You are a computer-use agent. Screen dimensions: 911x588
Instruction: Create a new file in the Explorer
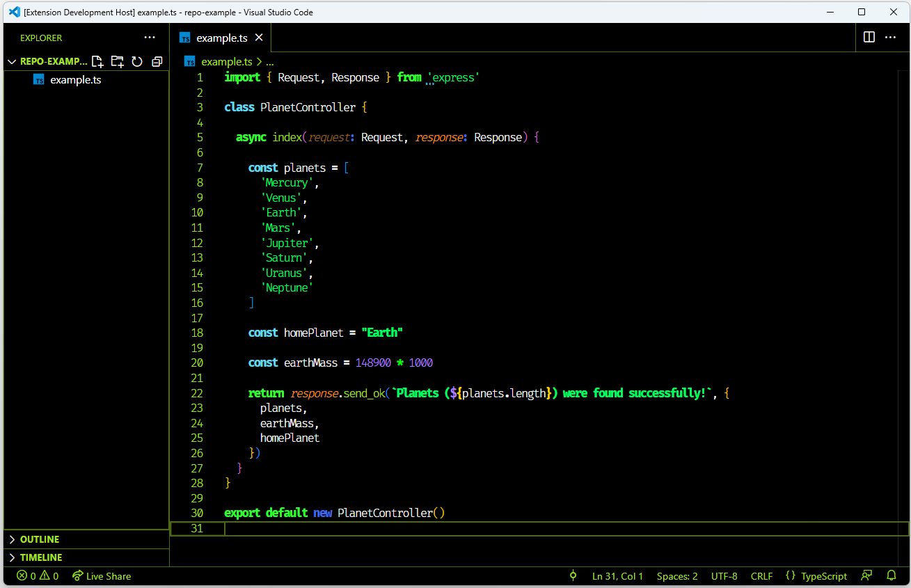click(x=97, y=61)
